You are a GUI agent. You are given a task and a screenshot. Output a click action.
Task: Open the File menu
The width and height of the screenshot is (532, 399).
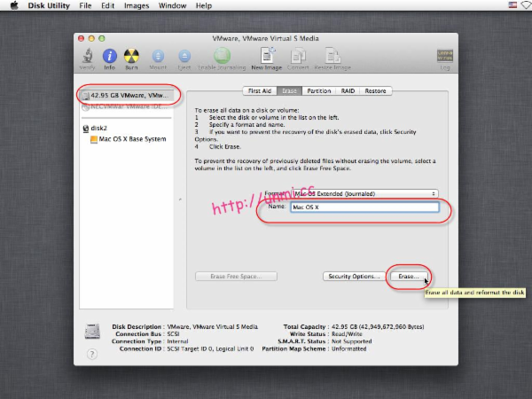85,6
